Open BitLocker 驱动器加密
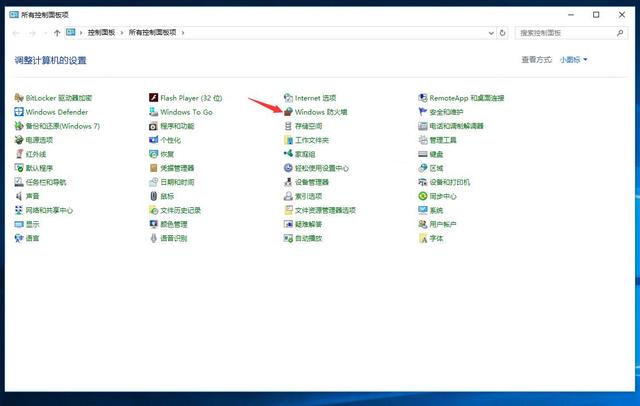The image size is (640, 406). tap(53, 98)
